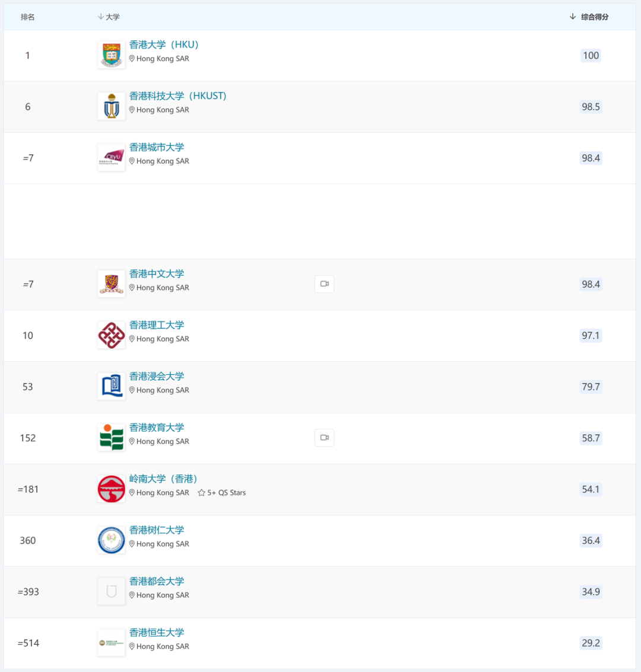Click the Hang Seng University logo thumbnail
The image size is (641, 672).
pyautogui.click(x=111, y=643)
